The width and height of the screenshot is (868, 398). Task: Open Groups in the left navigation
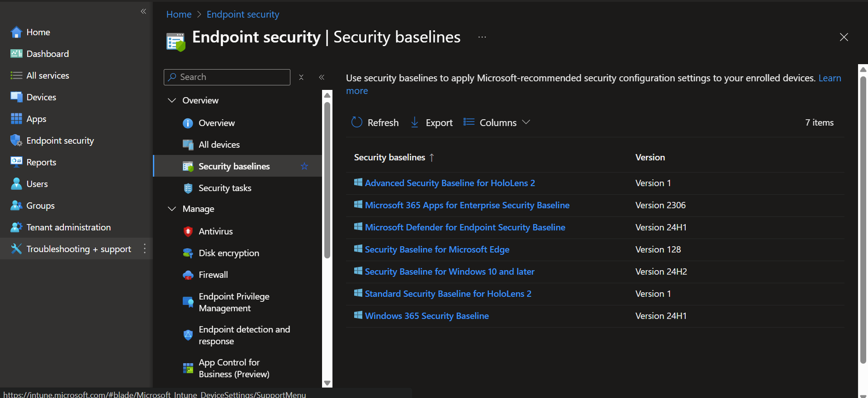pos(40,206)
